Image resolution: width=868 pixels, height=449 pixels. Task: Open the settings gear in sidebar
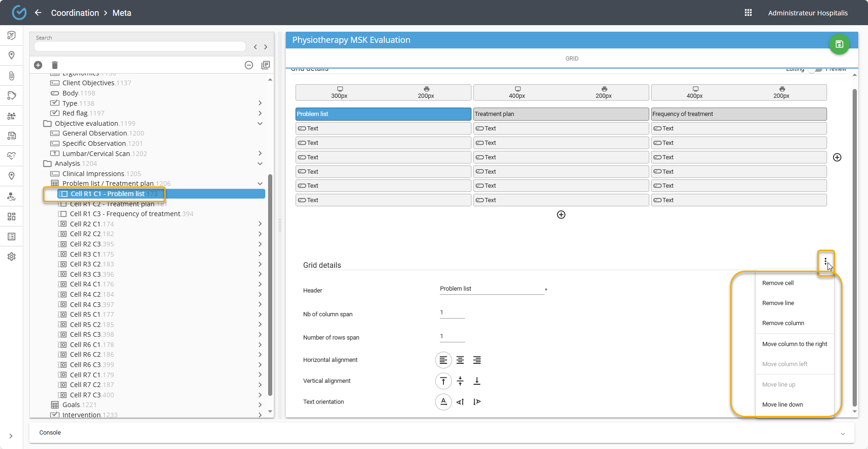(12, 257)
